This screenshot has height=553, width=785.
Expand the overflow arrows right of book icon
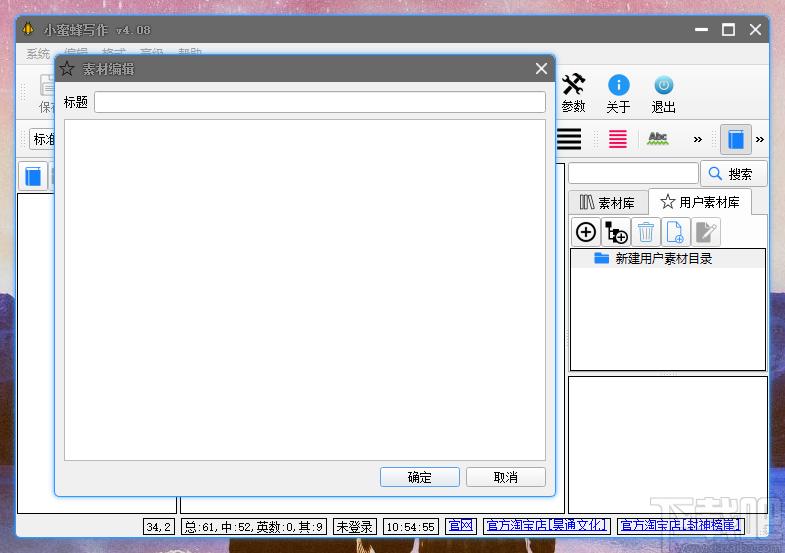760,139
